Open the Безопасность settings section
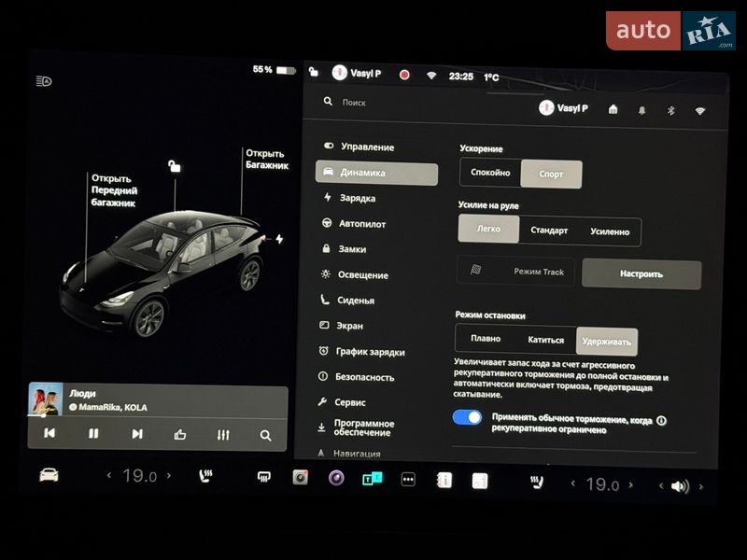This screenshot has width=747, height=560. click(x=364, y=377)
